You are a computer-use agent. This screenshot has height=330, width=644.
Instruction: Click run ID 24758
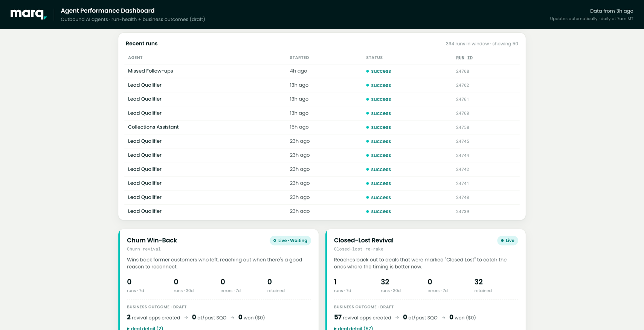click(x=462, y=127)
